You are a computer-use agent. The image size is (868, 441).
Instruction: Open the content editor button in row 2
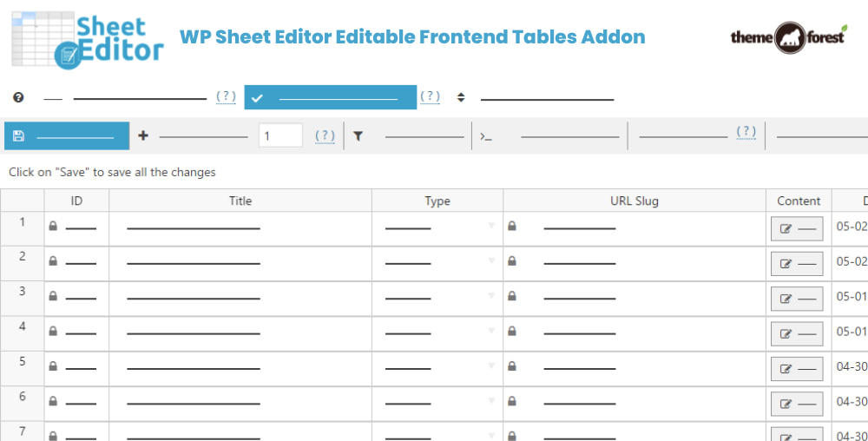click(797, 263)
